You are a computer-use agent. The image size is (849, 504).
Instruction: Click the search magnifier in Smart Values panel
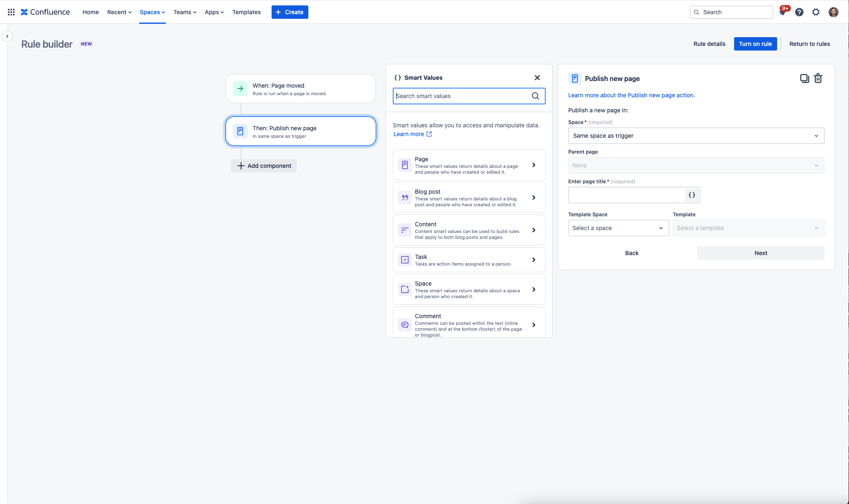click(x=535, y=96)
